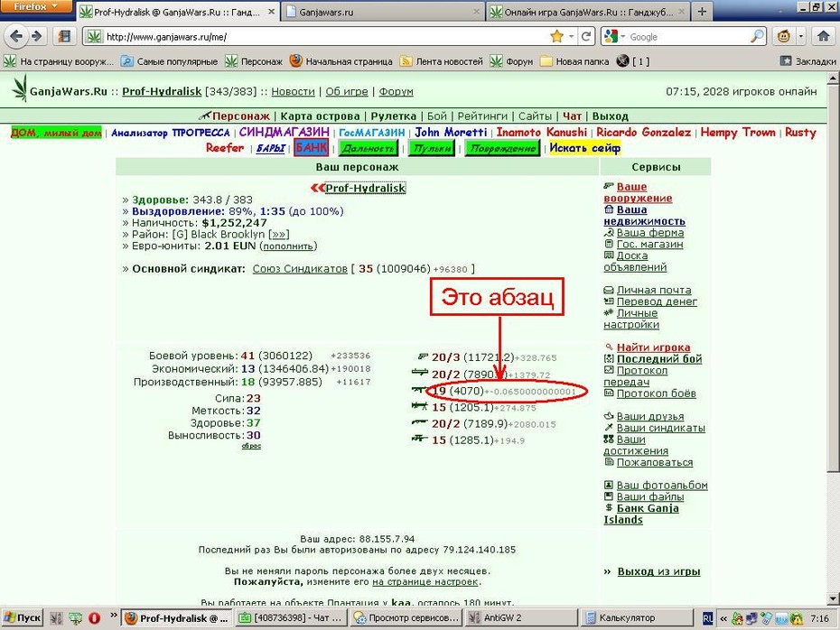Screen dimensions: 840x630
Task: Open Лента новостей bookmark
Action: click(442, 61)
